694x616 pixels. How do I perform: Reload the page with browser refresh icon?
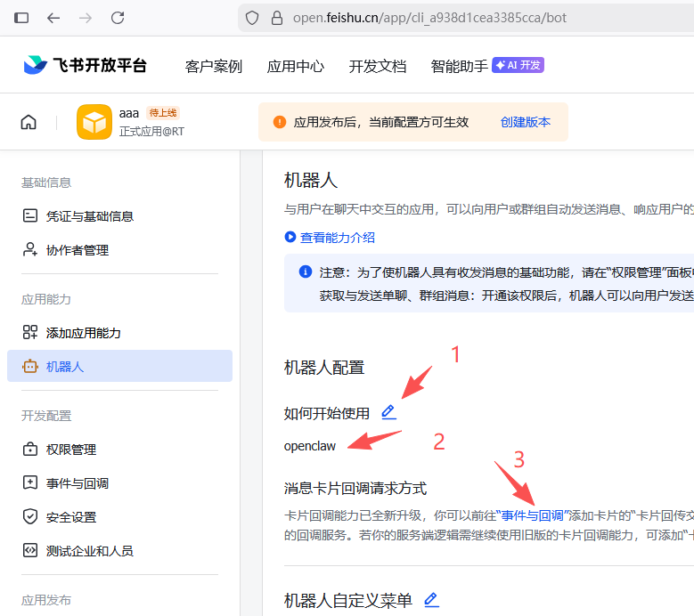click(x=118, y=18)
